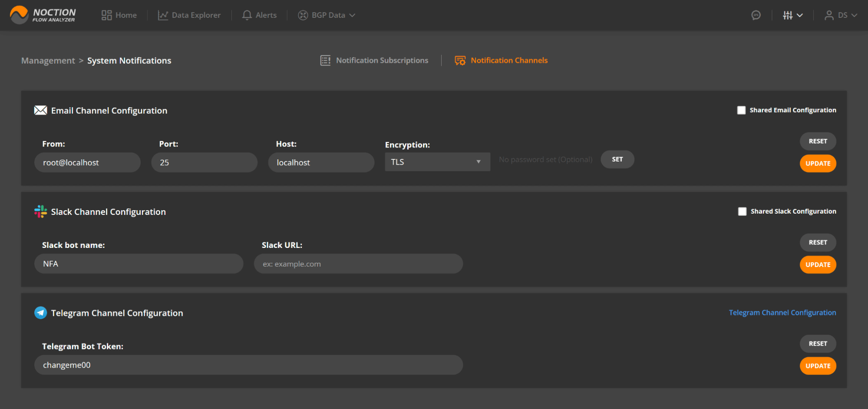
Task: Open the BGP Data menu
Action: click(x=327, y=15)
